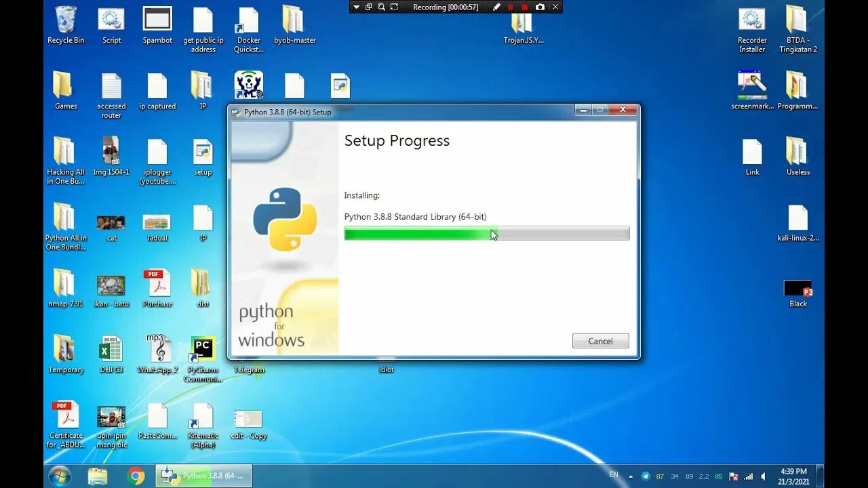Select the Link file icon
Viewport: 868px width, 488px height.
(x=752, y=157)
